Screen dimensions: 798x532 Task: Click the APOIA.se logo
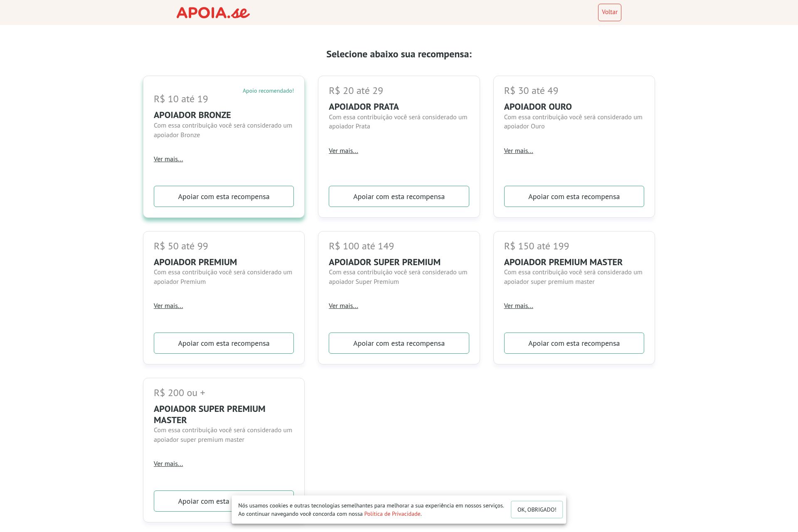click(213, 12)
